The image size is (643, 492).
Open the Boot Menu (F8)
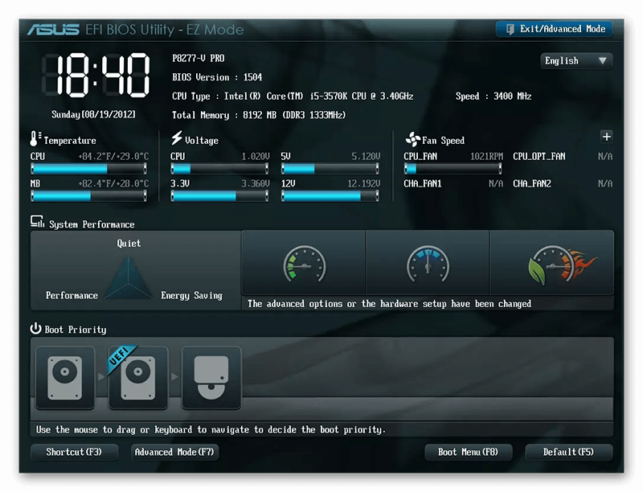(x=468, y=452)
